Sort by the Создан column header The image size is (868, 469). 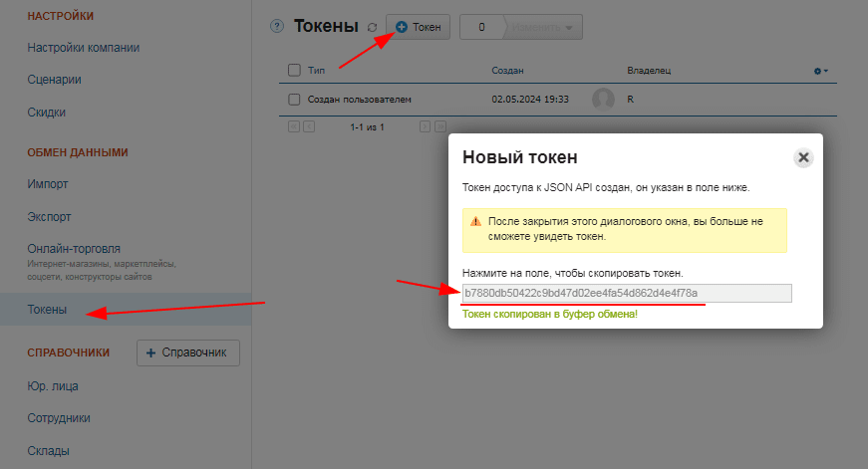tap(507, 71)
